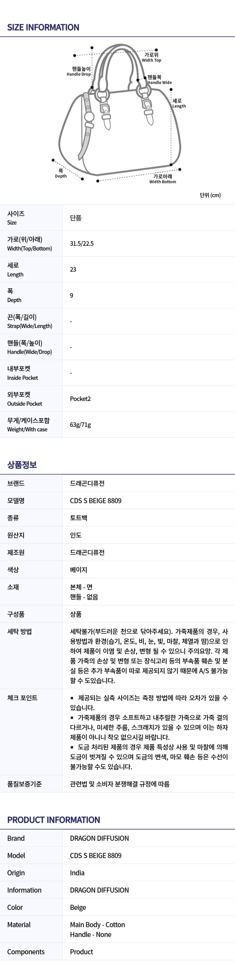This screenshot has height=980, width=235.
Task: Click the Width Top label in diagram
Action: point(151,57)
